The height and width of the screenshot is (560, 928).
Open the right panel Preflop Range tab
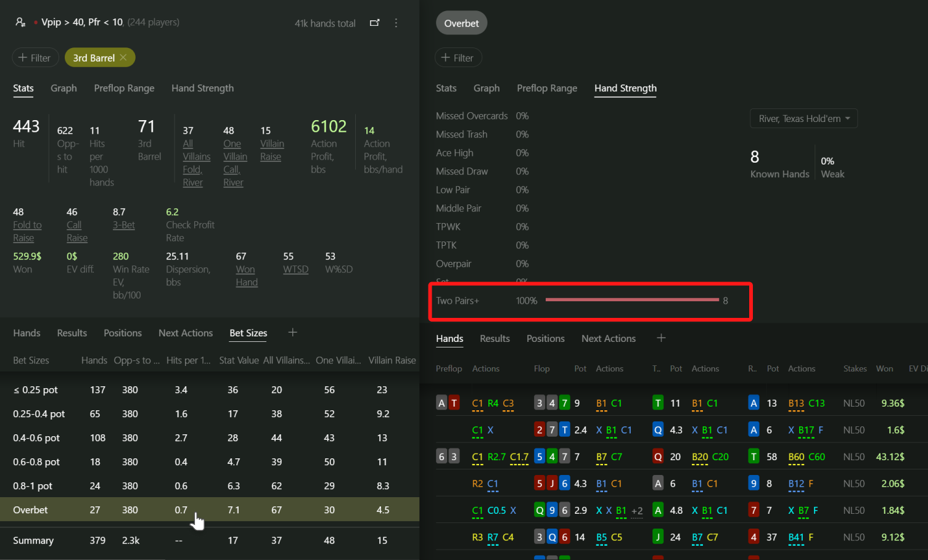(x=547, y=88)
